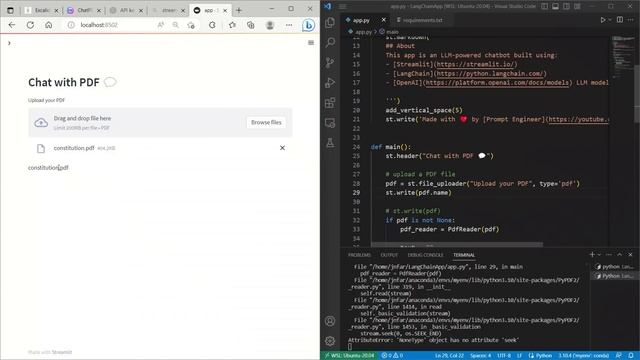
Task: Click horizontal scrollbar in code editor
Action: point(457,245)
